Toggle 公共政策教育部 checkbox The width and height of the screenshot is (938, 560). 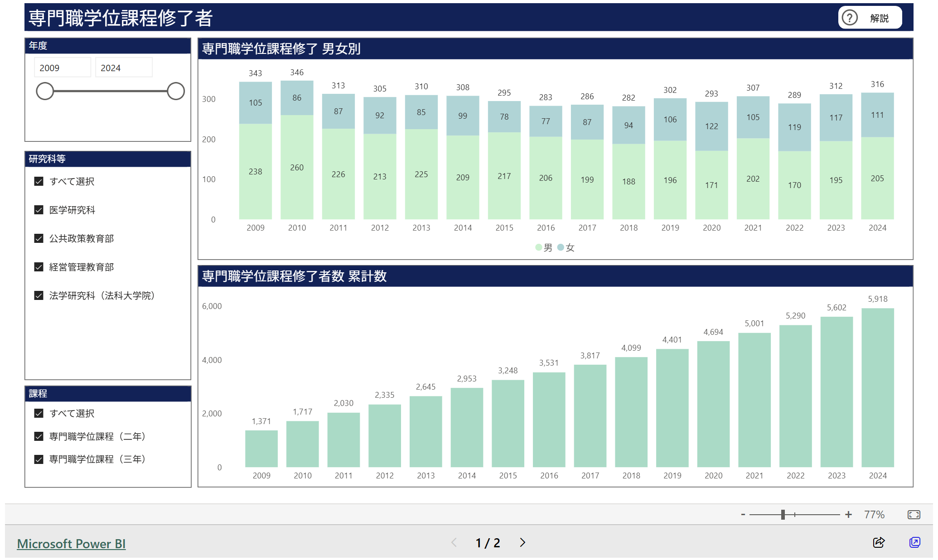coord(39,238)
